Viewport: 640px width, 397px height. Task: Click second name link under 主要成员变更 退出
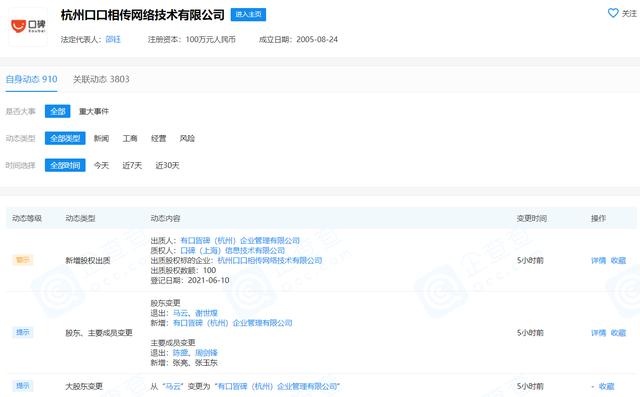(x=206, y=353)
